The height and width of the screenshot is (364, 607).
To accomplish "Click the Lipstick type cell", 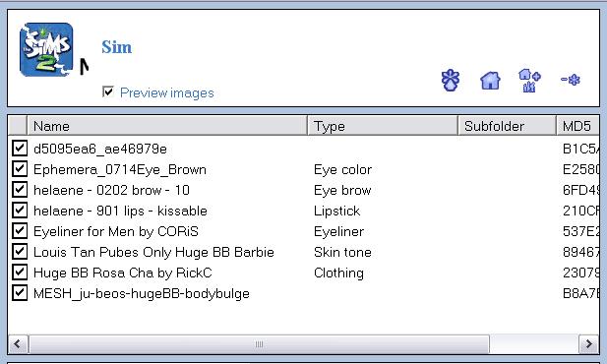I will click(x=336, y=212).
